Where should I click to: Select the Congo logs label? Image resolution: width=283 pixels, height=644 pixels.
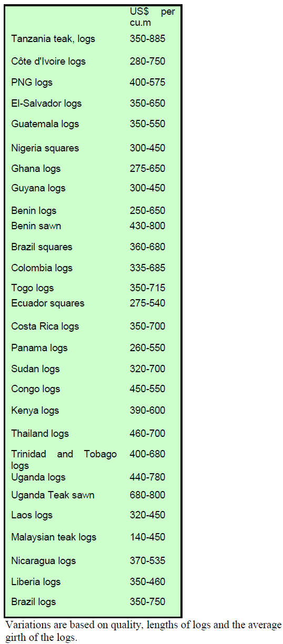pyautogui.click(x=36, y=389)
